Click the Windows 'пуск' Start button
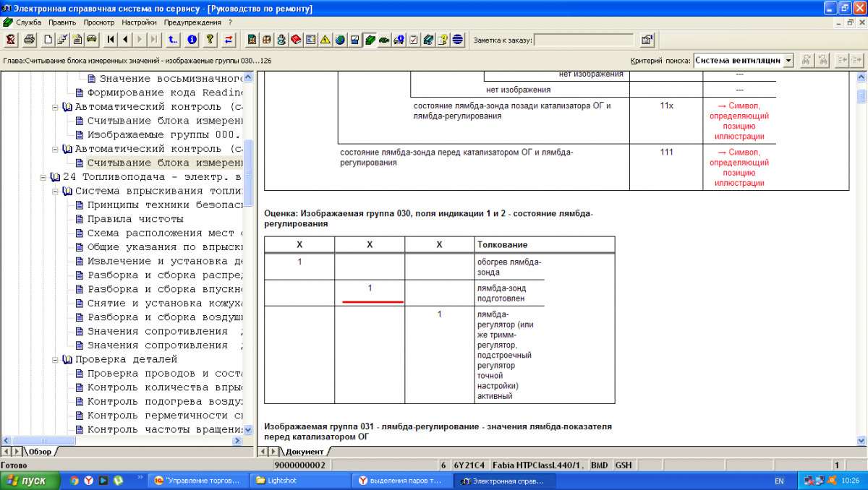This screenshot has height=490, width=868. [x=26, y=481]
